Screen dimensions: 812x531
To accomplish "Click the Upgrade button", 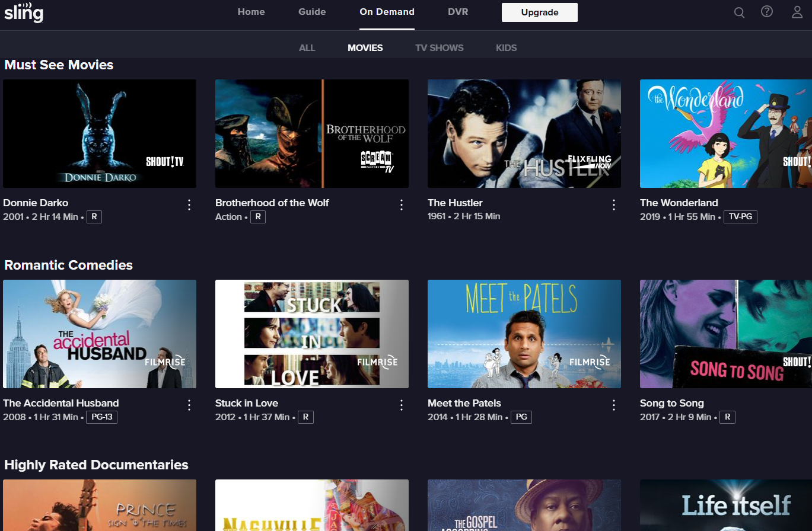I will (x=540, y=12).
